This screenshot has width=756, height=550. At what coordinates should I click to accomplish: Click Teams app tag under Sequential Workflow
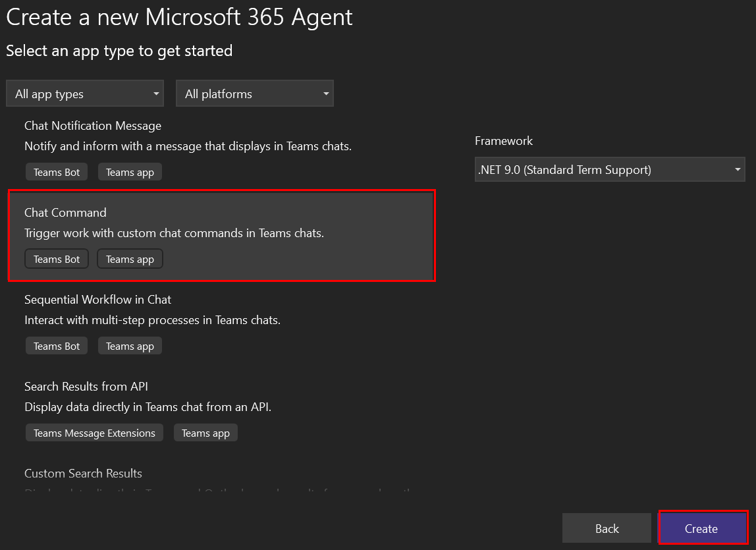(x=130, y=346)
